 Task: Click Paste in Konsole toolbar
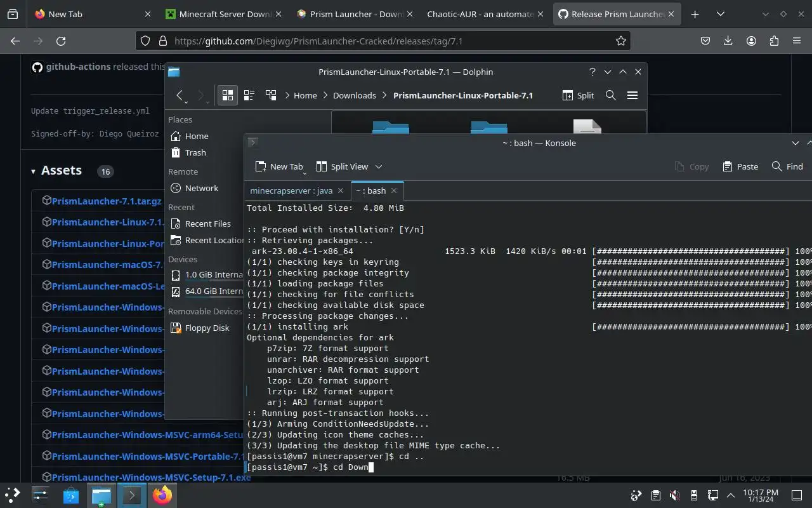[740, 166]
